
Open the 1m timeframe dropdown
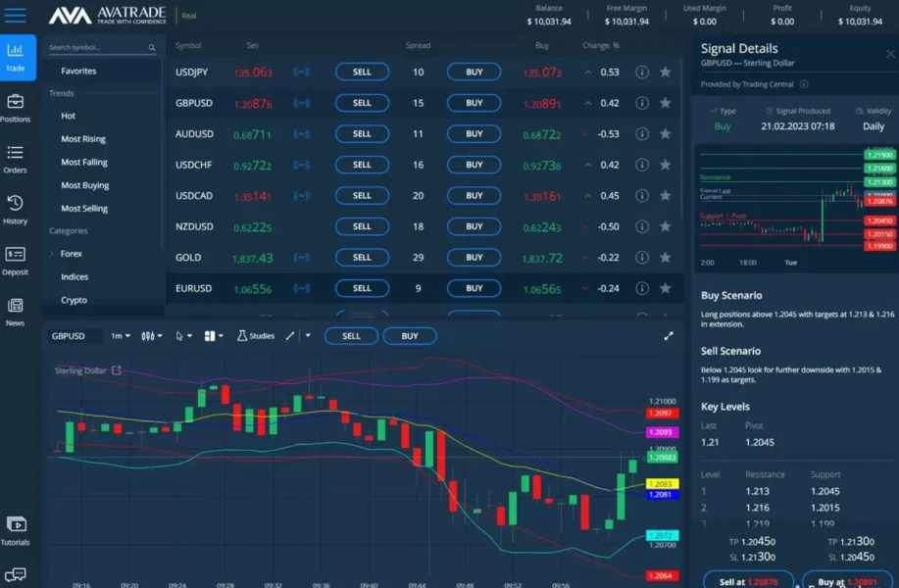coord(121,336)
